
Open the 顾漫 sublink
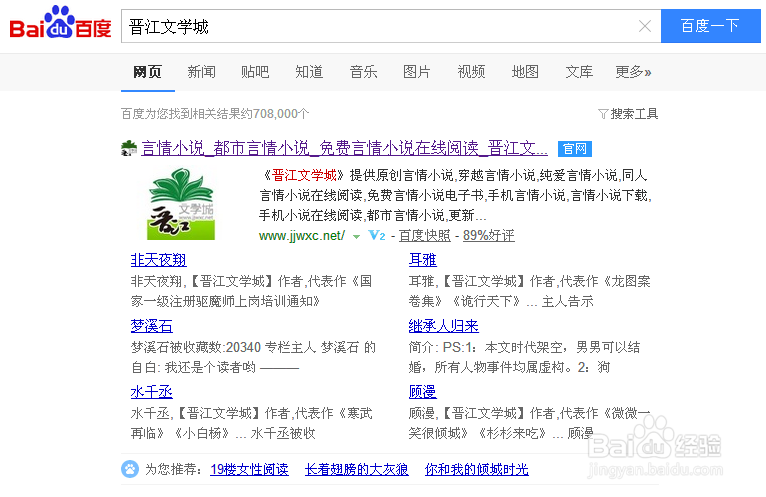pyautogui.click(x=423, y=392)
